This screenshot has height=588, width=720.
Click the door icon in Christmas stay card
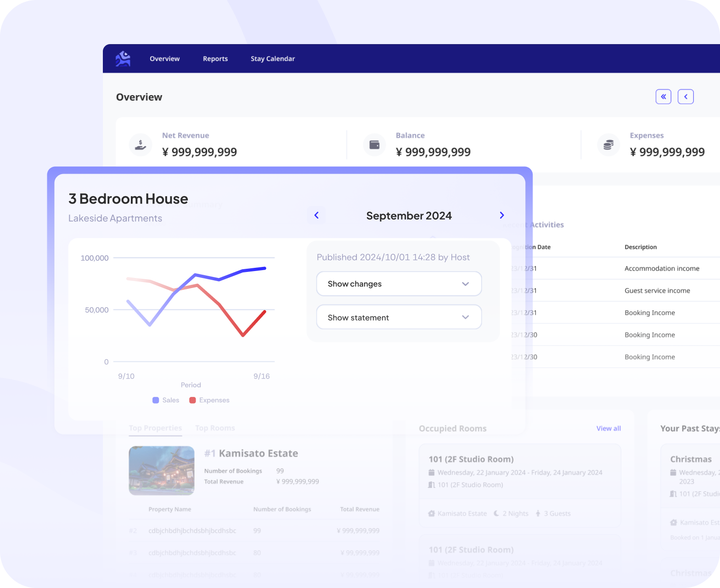click(673, 494)
